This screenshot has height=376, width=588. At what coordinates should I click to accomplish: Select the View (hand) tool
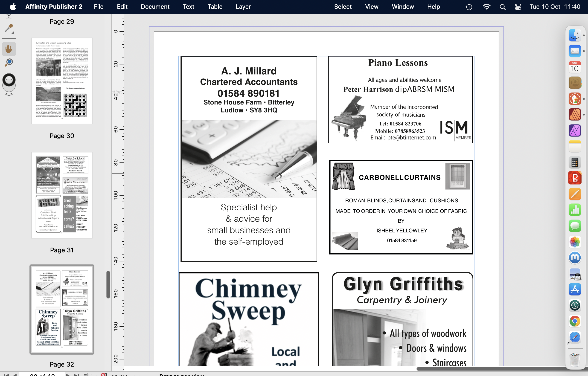pos(9,49)
